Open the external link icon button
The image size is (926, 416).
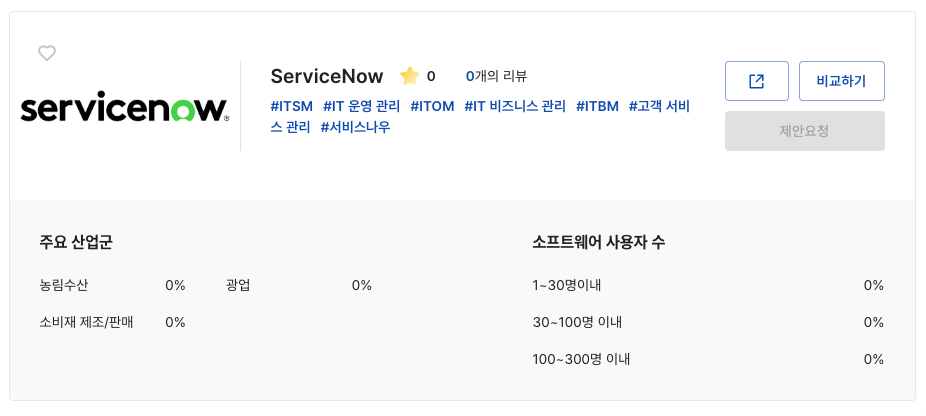point(757,81)
